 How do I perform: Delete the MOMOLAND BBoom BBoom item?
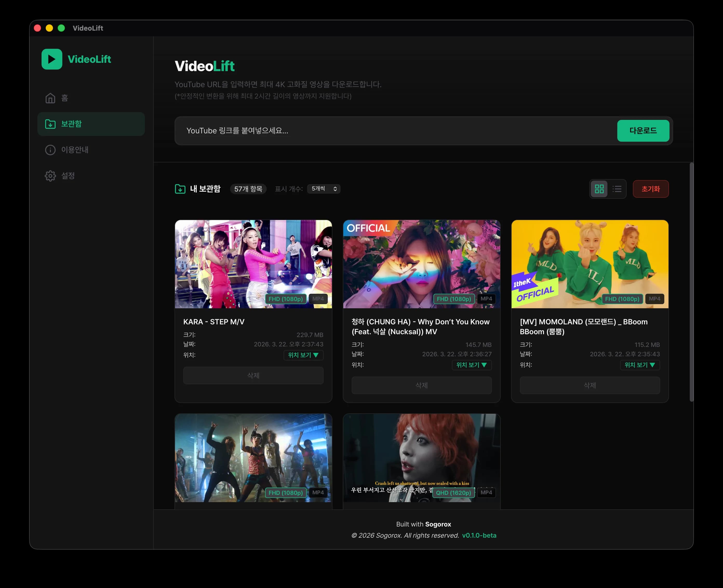(x=590, y=385)
